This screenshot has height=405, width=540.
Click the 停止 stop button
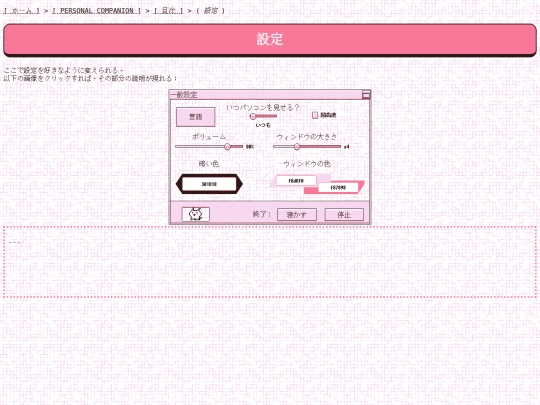[x=344, y=215]
